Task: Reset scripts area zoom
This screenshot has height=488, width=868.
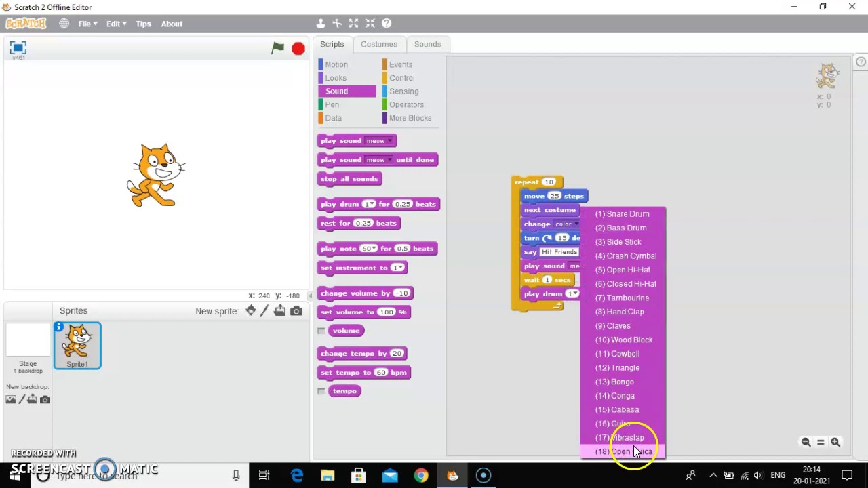Action: [821, 442]
